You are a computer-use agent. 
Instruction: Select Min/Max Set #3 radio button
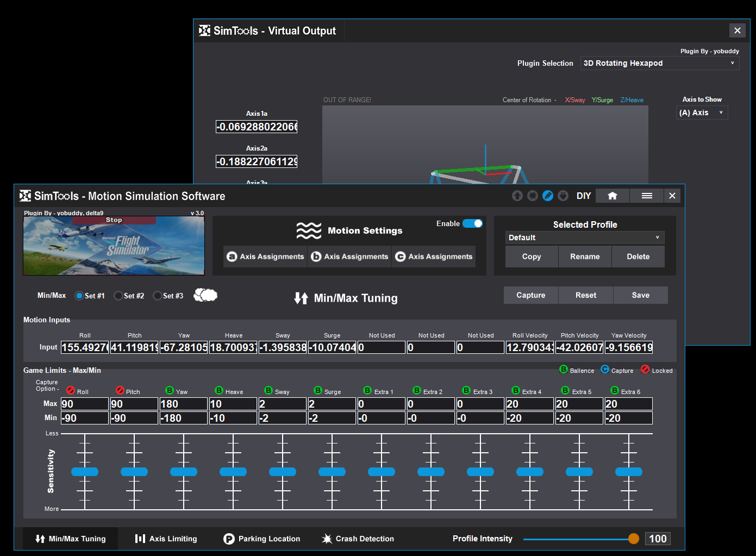tap(157, 296)
